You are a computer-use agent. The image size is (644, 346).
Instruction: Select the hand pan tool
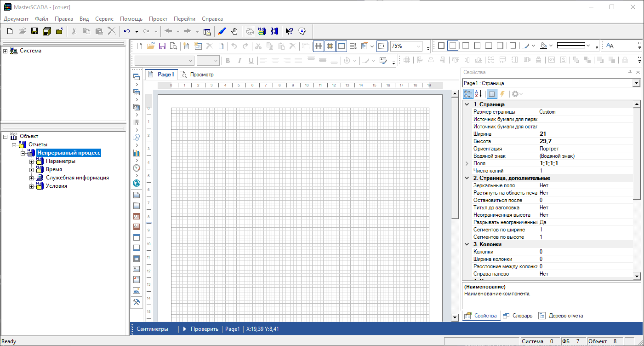pyautogui.click(x=234, y=31)
